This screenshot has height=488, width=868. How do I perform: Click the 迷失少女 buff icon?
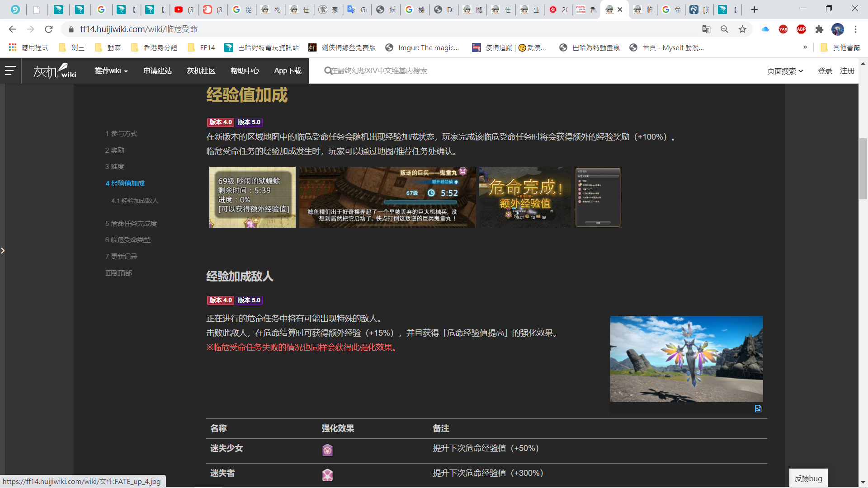pyautogui.click(x=327, y=450)
